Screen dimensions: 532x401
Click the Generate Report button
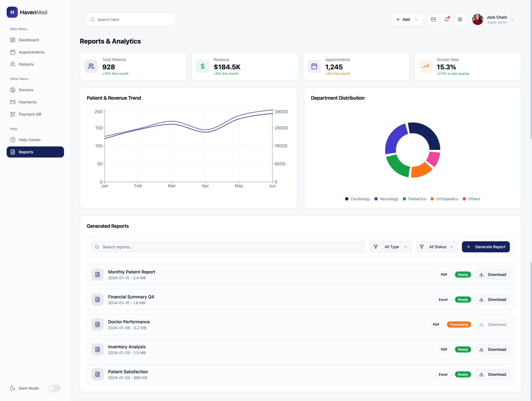pyautogui.click(x=486, y=247)
